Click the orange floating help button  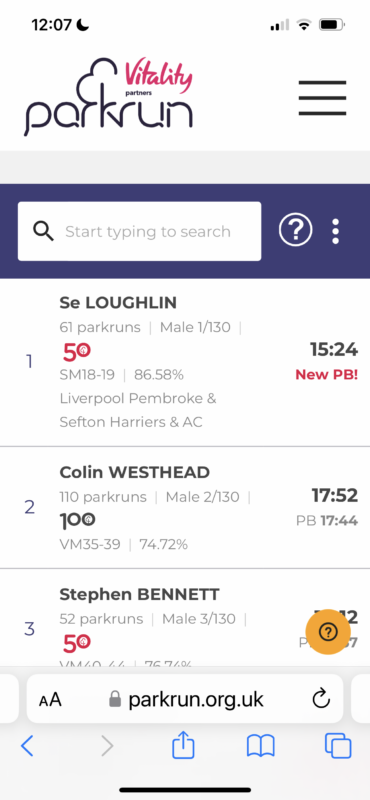pyautogui.click(x=328, y=632)
